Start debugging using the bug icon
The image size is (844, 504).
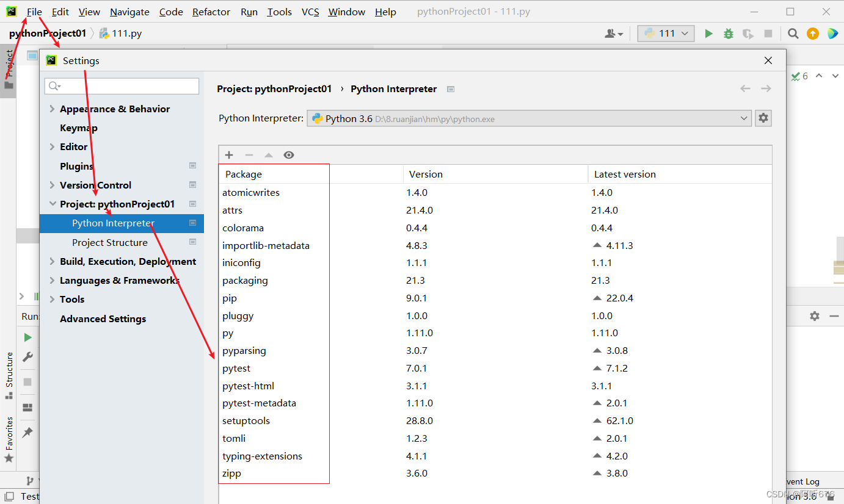(728, 34)
